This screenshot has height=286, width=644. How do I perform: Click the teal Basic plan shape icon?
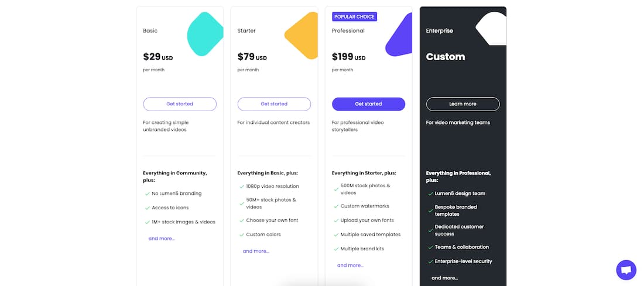(204, 35)
